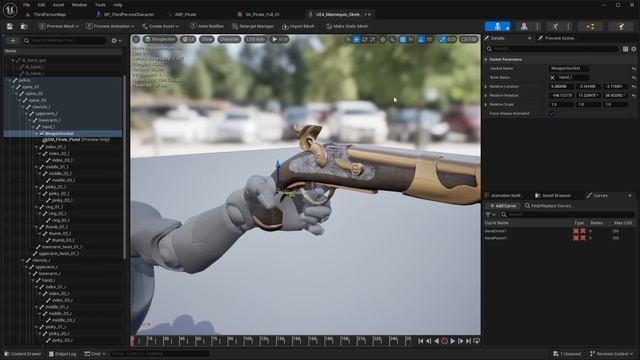Click the Anim Notifies button

[207, 26]
